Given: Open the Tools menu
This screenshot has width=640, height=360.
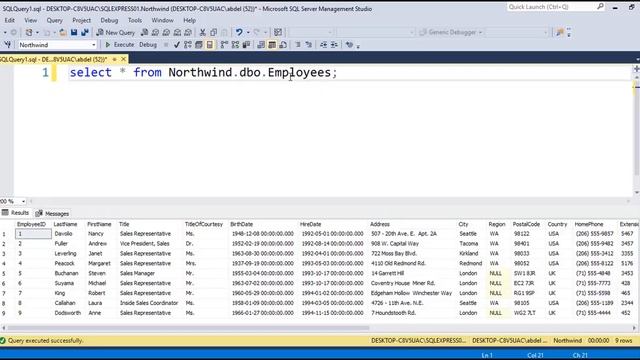Looking at the screenshot, I should [x=135, y=20].
